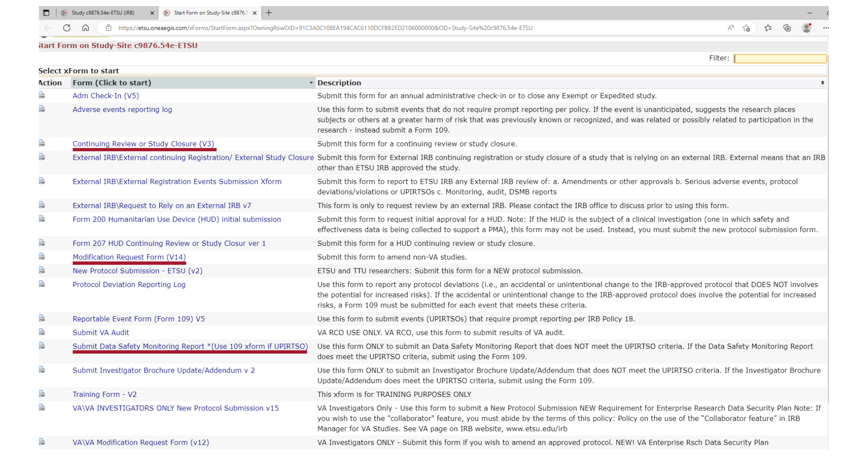
Task: Open the Favorites list
Action: [767, 28]
